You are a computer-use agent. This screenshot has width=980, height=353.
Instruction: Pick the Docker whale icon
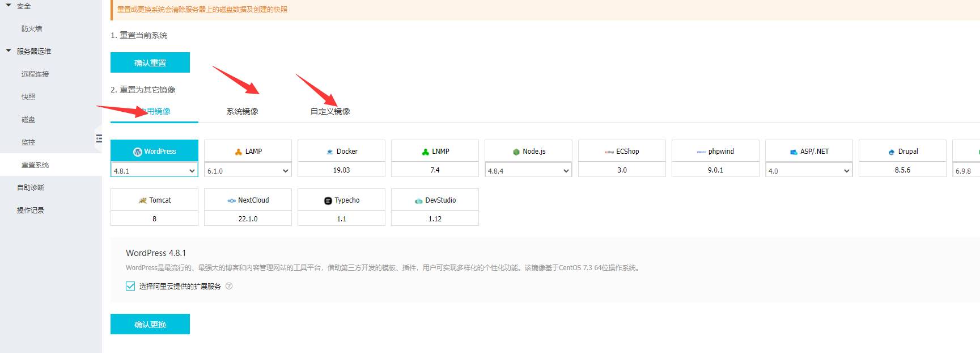click(330, 152)
